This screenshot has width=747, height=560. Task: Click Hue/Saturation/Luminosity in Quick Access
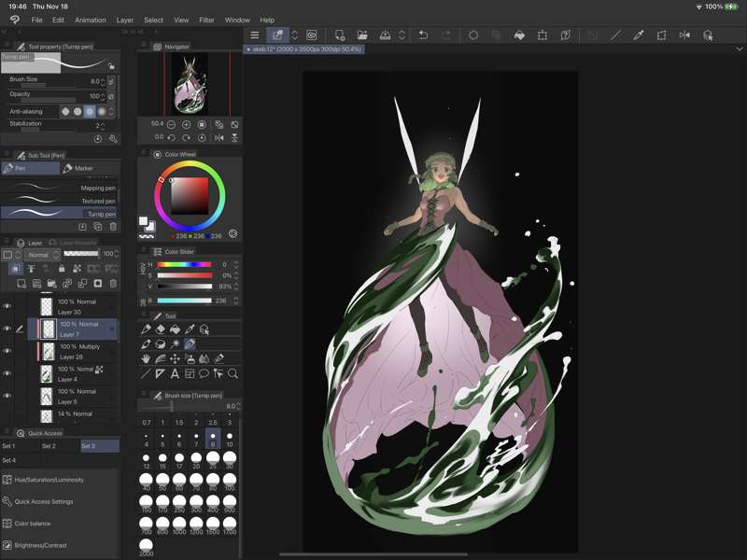pyautogui.click(x=49, y=480)
